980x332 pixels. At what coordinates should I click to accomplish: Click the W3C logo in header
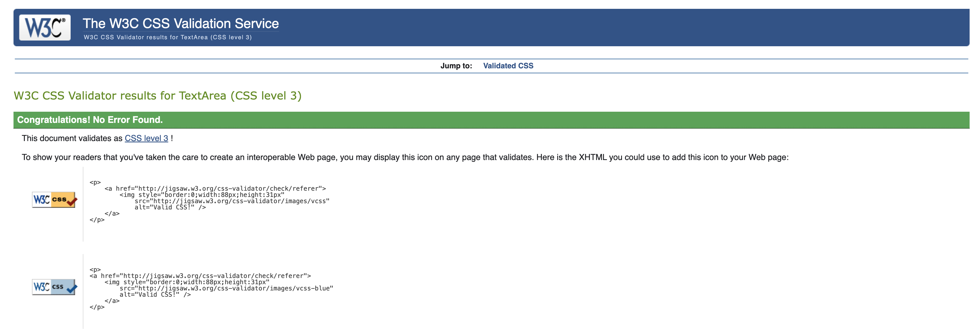tap(45, 28)
